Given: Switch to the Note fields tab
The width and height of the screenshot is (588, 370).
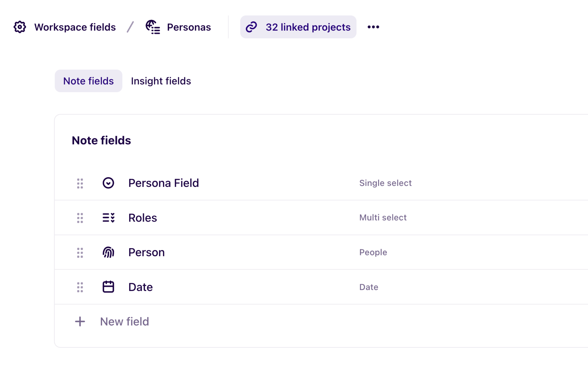Looking at the screenshot, I should (88, 81).
